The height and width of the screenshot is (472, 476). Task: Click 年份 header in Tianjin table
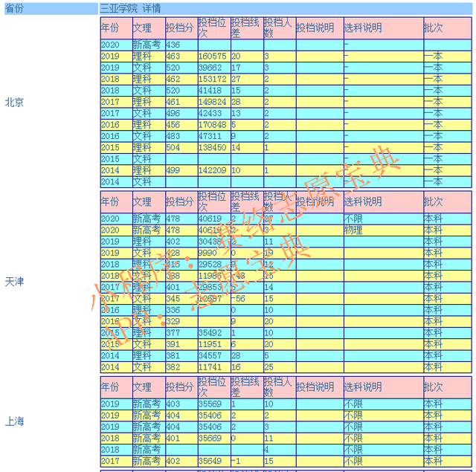pyautogui.click(x=117, y=201)
